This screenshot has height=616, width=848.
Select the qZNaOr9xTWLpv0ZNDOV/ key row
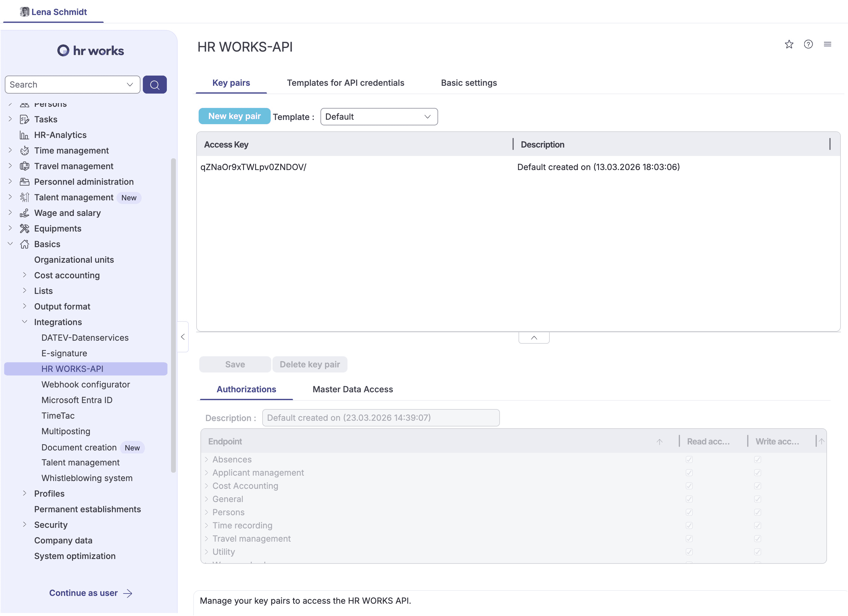253,167
